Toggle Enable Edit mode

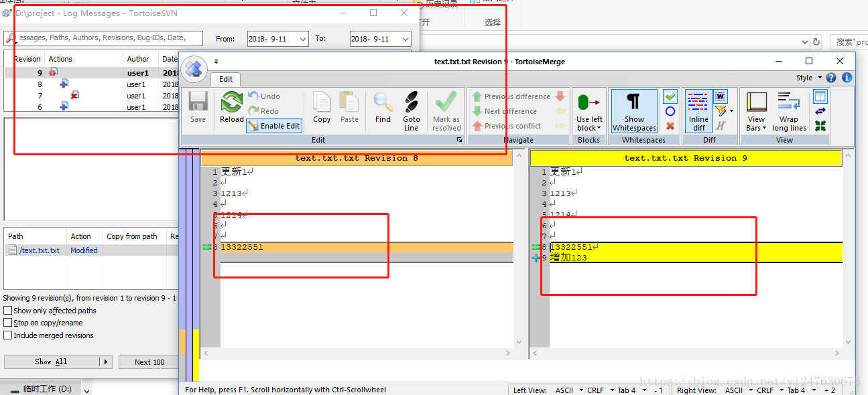tap(274, 126)
